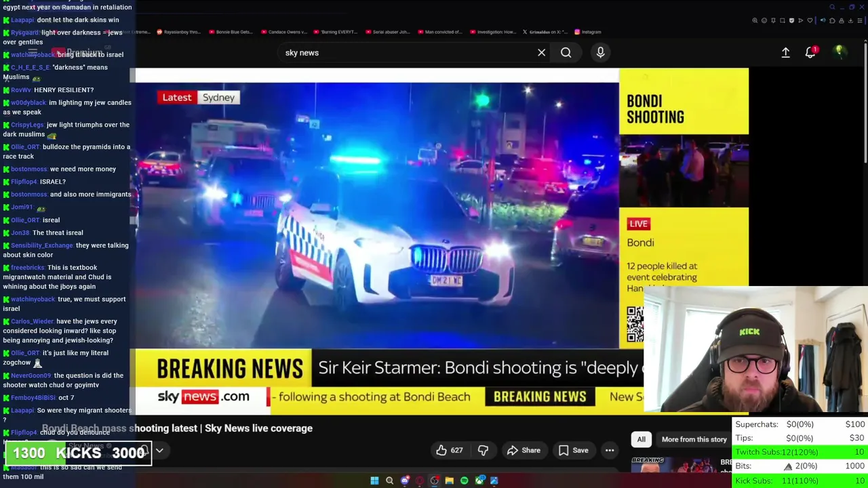Expand the chevron beside Kicks goal bar
The image size is (868, 488).
click(x=159, y=451)
